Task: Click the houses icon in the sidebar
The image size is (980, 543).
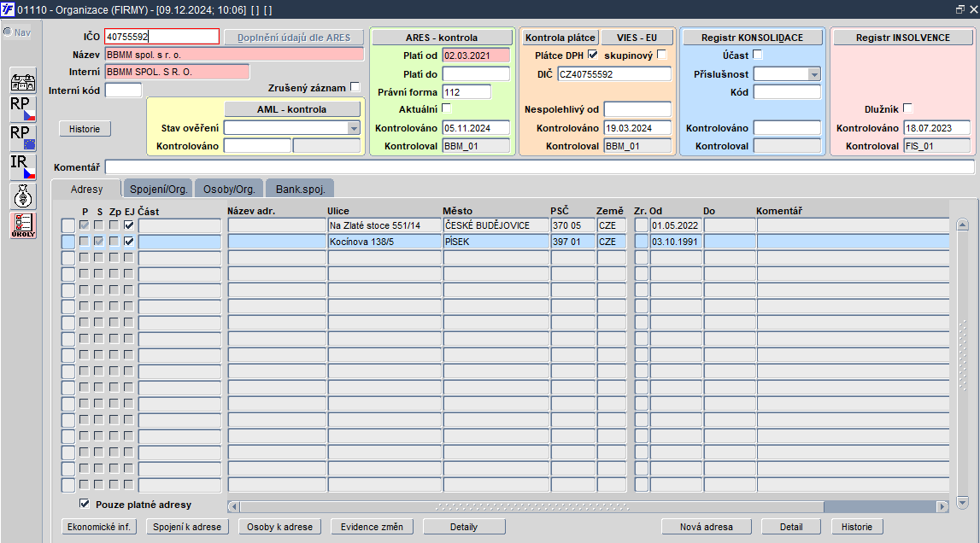Action: pyautogui.click(x=23, y=81)
